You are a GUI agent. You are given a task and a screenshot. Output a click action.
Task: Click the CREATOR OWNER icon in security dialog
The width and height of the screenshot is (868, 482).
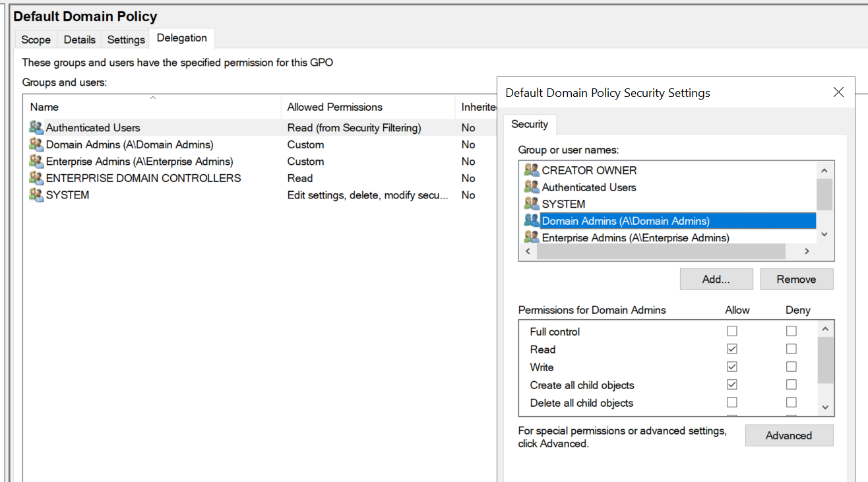pyautogui.click(x=532, y=169)
